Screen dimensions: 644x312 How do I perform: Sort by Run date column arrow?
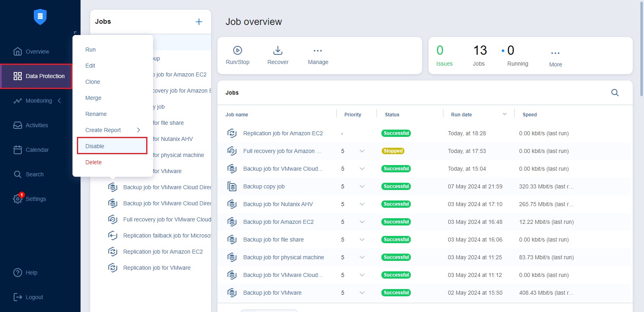[504, 114]
